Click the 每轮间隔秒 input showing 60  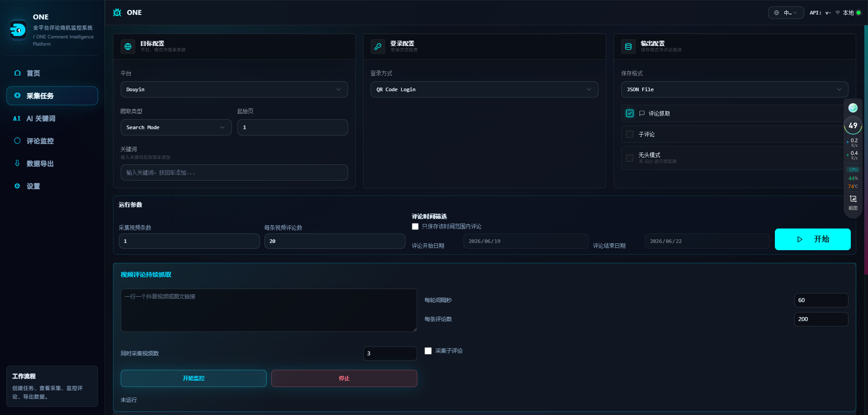click(821, 300)
